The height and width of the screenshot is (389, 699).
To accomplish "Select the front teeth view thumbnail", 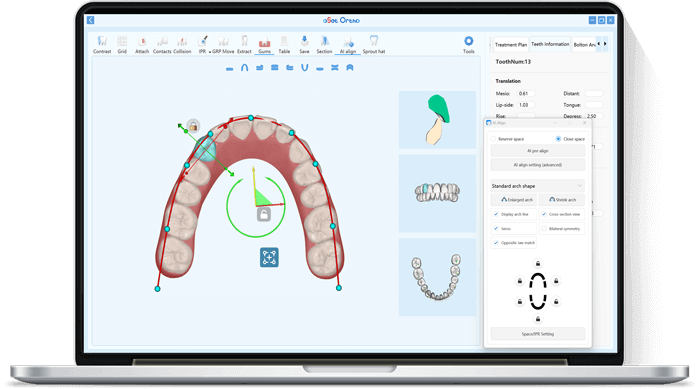I will [437, 193].
